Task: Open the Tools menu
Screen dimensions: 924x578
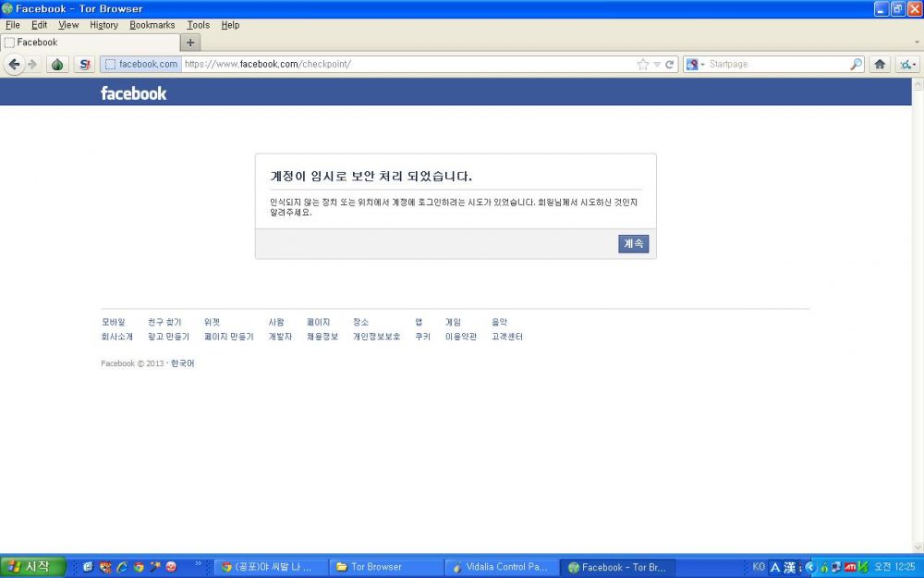Action: (x=198, y=25)
